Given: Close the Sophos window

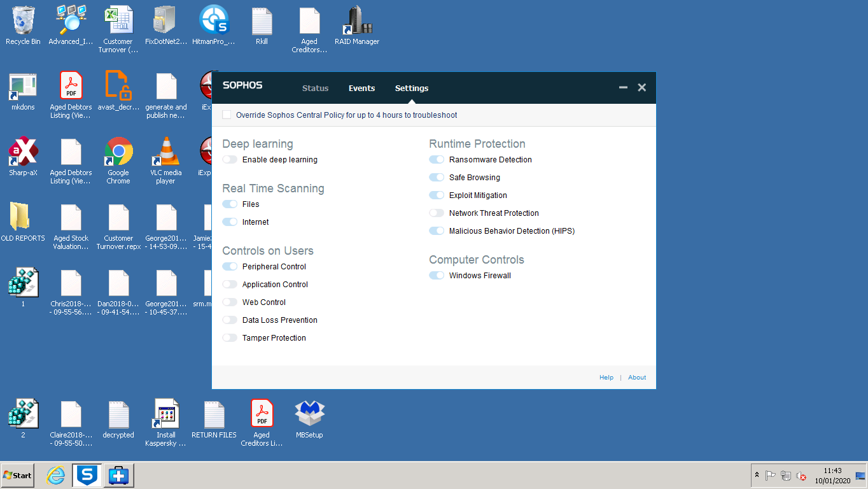Looking at the screenshot, I should (642, 88).
